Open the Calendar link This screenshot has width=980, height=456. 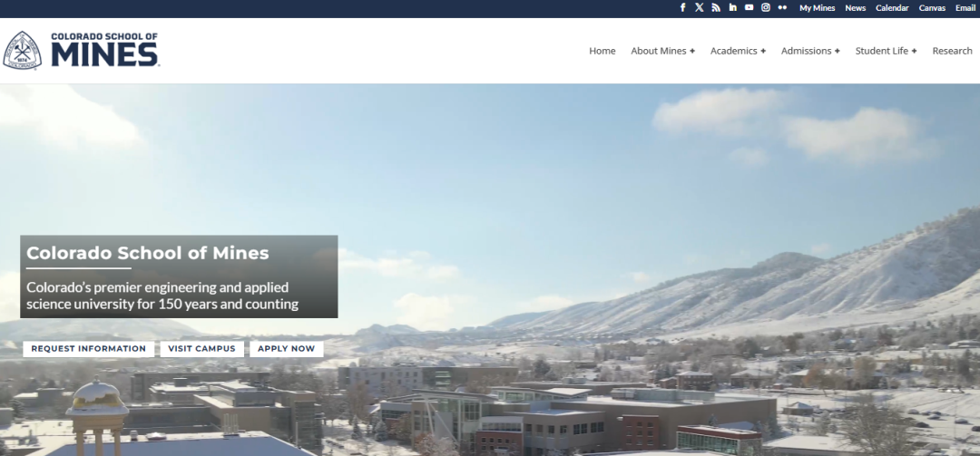pos(892,8)
